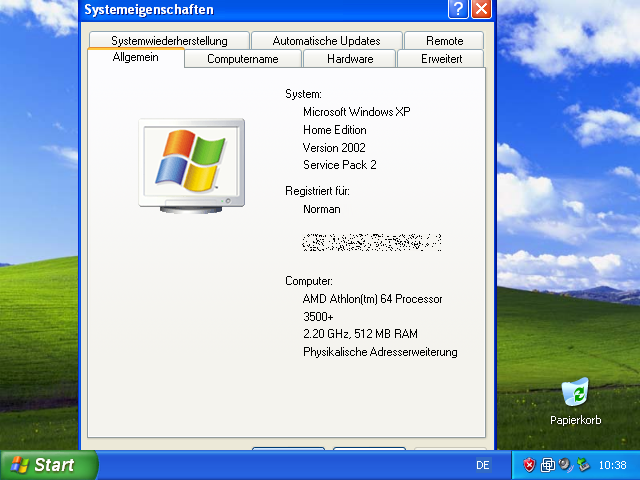Click the taskbar clock showing 10:38

tap(611, 466)
